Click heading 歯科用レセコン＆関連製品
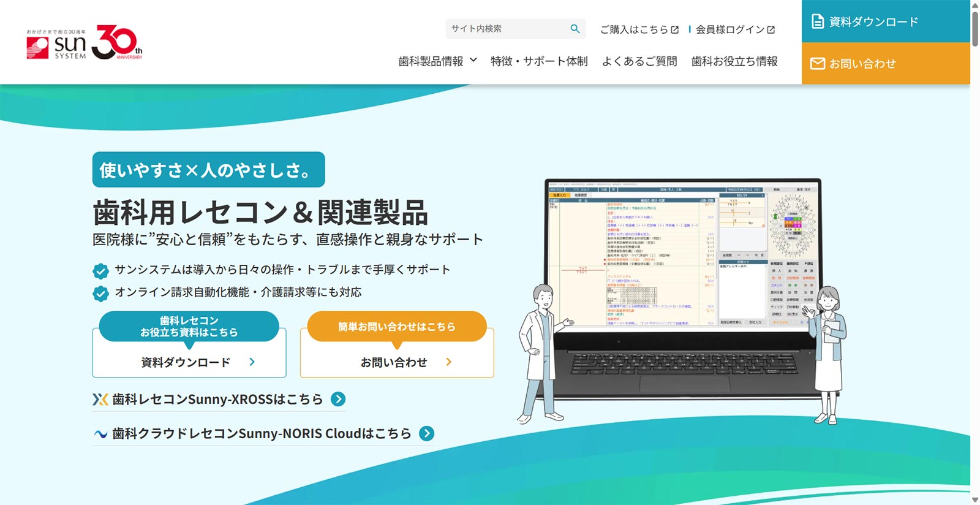Screen dimensions: 980x505 point(260,213)
